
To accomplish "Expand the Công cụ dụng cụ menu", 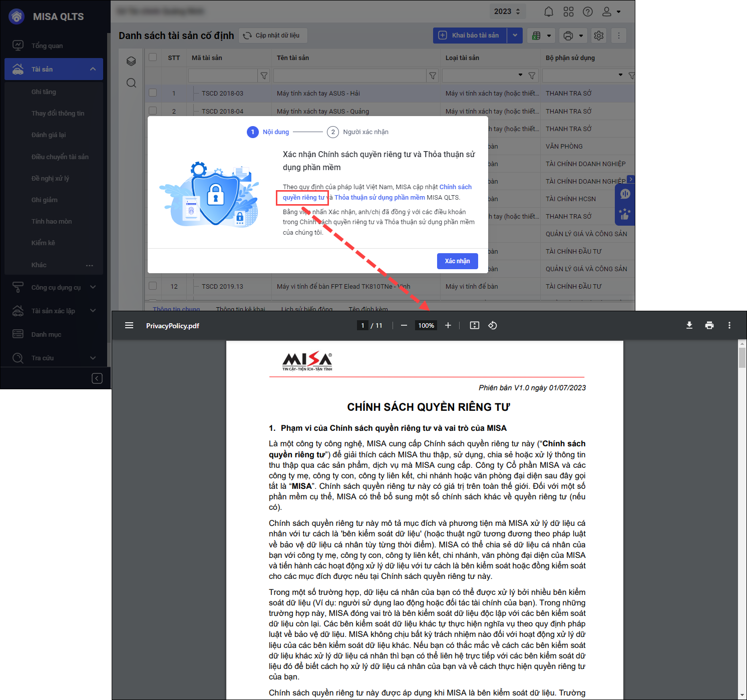I will 93,287.
